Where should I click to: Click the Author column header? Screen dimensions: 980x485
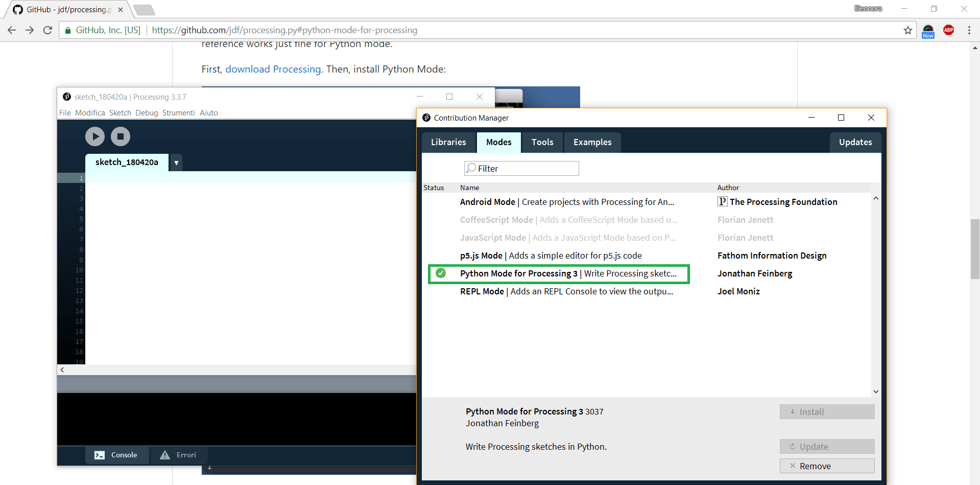[x=728, y=188]
